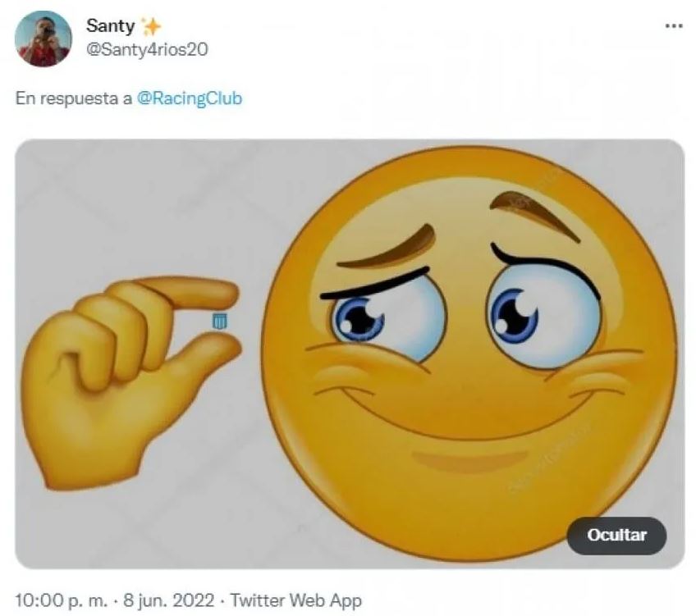
Task: Click the tiny Racing shield between the fingers
Action: click(219, 321)
